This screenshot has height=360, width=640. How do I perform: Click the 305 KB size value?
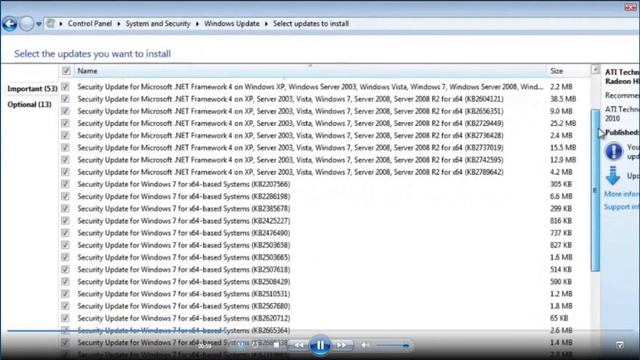561,184
